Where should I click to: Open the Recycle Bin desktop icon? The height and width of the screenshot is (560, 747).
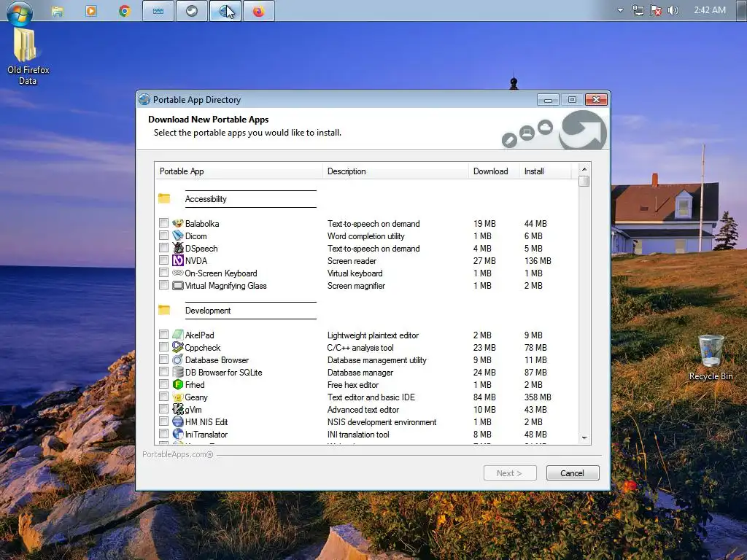[711, 357]
